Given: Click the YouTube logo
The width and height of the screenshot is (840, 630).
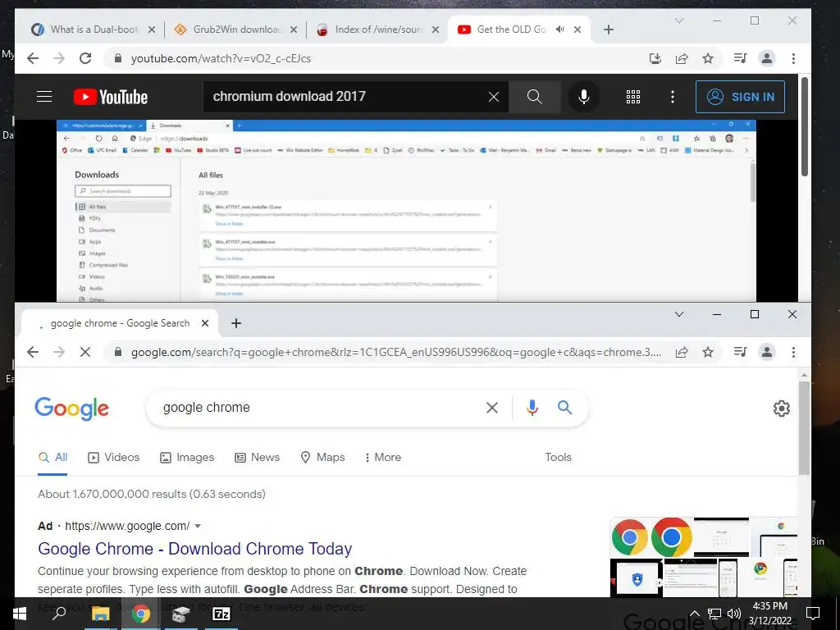Looking at the screenshot, I should point(111,97).
